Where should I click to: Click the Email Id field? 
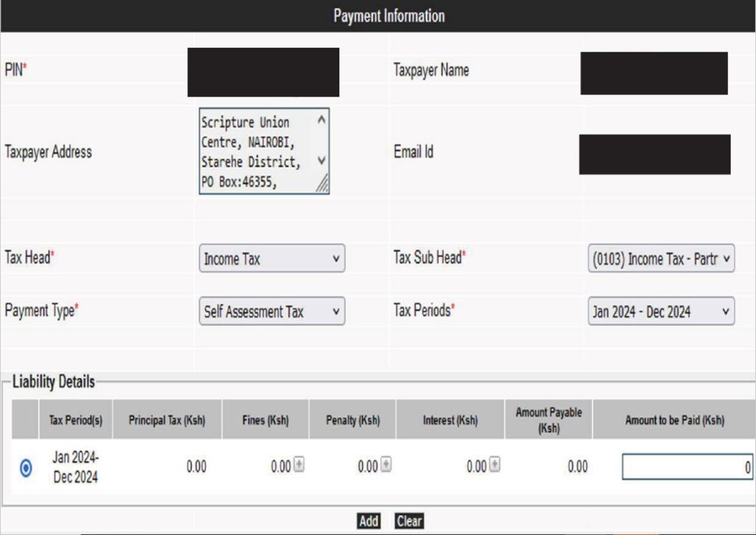654,154
